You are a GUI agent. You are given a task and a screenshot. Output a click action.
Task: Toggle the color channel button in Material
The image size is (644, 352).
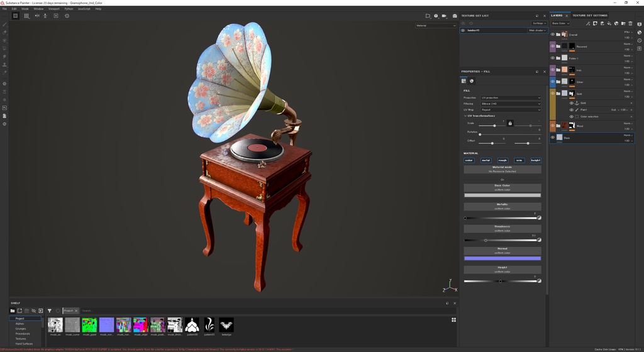coord(469,160)
